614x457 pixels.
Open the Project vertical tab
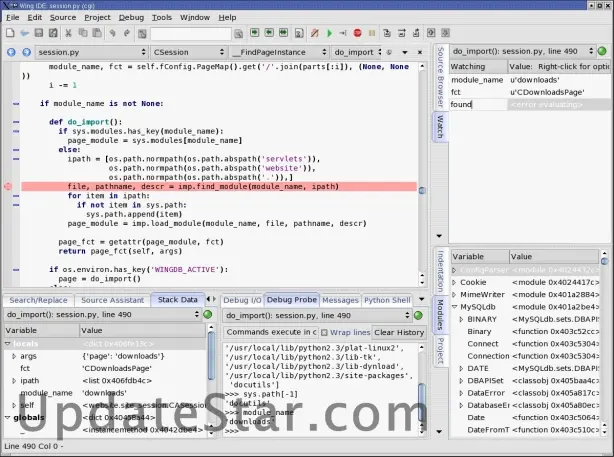(x=441, y=350)
